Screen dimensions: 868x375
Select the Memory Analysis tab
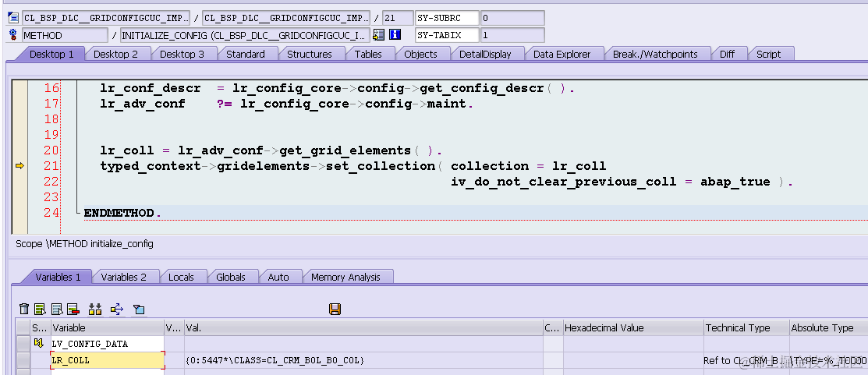345,277
